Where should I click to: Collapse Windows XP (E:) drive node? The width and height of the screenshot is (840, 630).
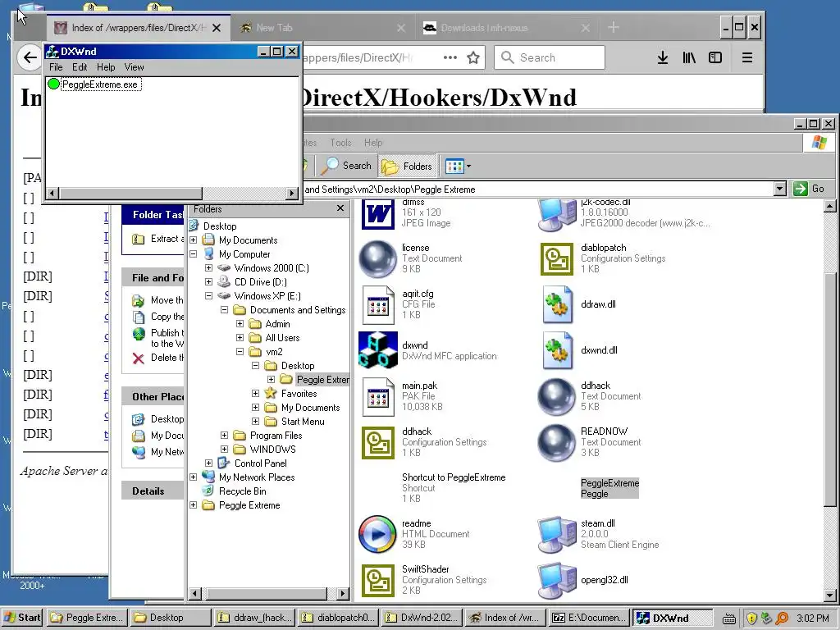(x=209, y=295)
